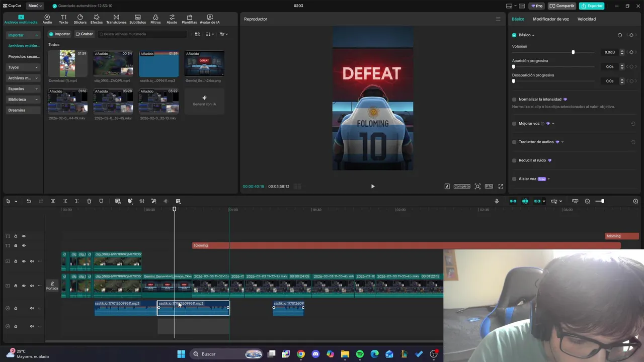Open the Plantillas tab
644x362 pixels.
189,19
